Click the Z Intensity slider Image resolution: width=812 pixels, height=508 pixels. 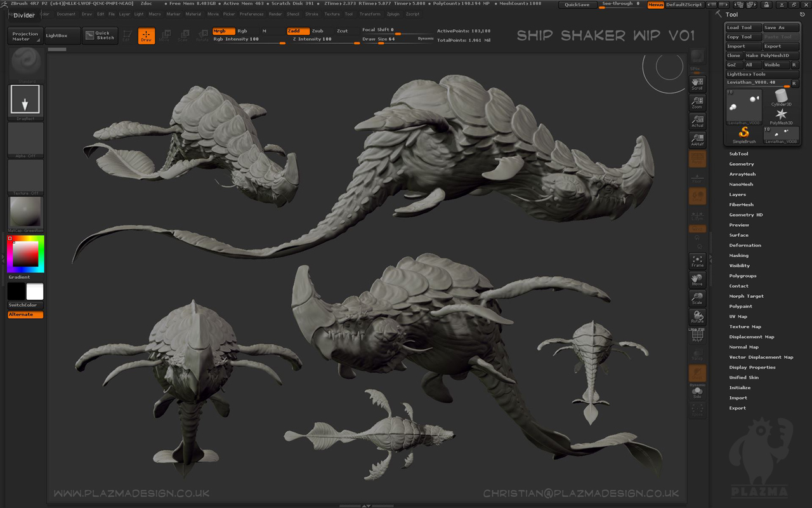(324, 39)
